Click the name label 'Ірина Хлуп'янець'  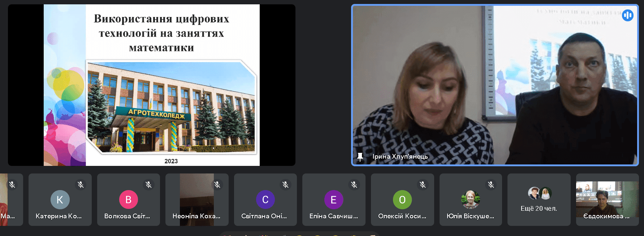coord(400,156)
